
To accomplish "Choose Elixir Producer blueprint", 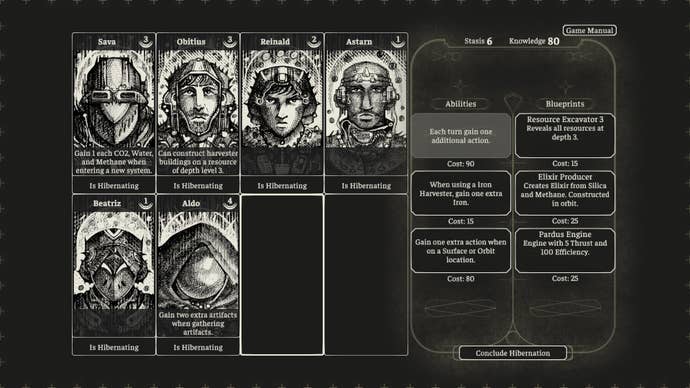I will [565, 193].
